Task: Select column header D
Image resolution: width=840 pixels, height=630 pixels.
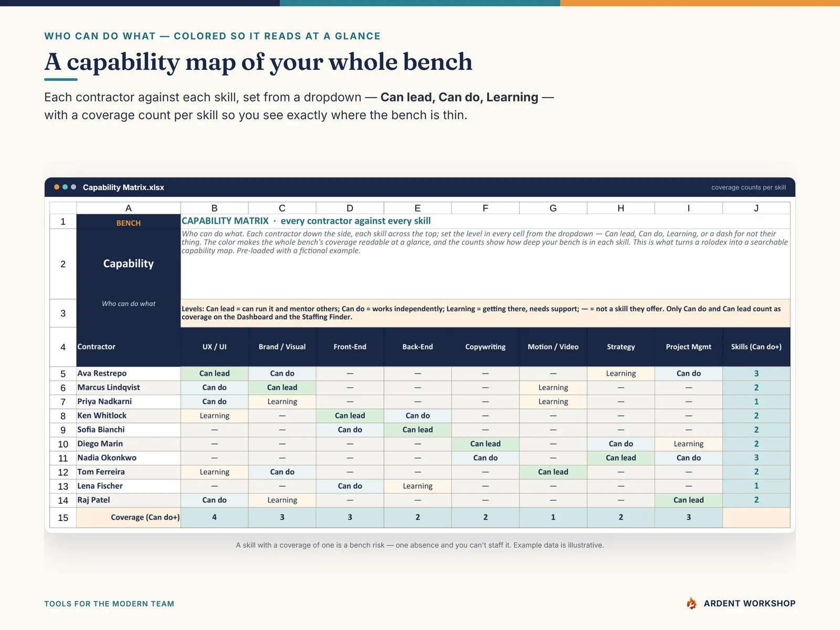Action: [x=350, y=208]
